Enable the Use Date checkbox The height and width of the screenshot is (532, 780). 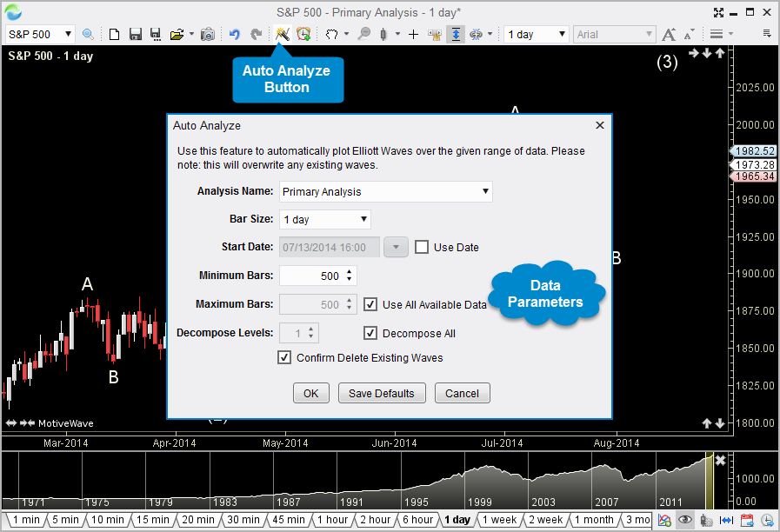point(422,247)
